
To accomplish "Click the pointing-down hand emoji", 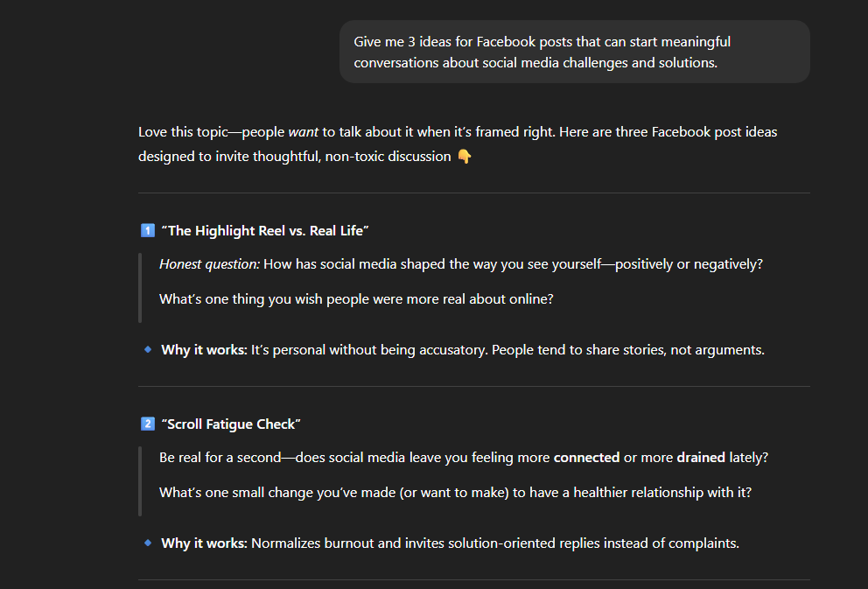I will pos(465,157).
